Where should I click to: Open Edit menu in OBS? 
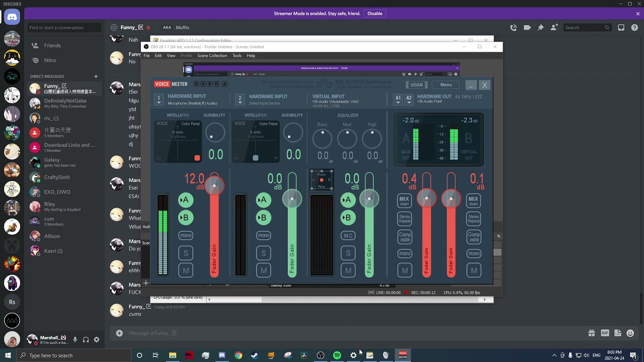click(x=158, y=56)
